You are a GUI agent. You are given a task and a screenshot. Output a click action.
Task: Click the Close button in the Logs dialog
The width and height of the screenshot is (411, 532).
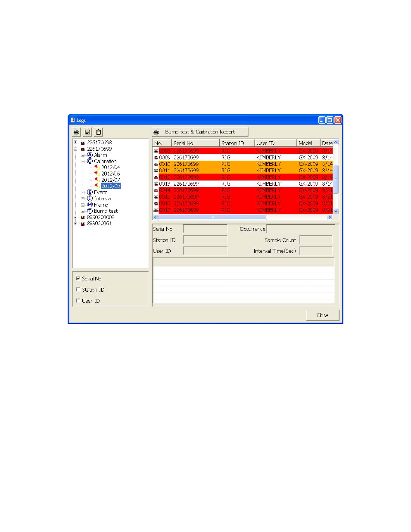[x=323, y=315]
